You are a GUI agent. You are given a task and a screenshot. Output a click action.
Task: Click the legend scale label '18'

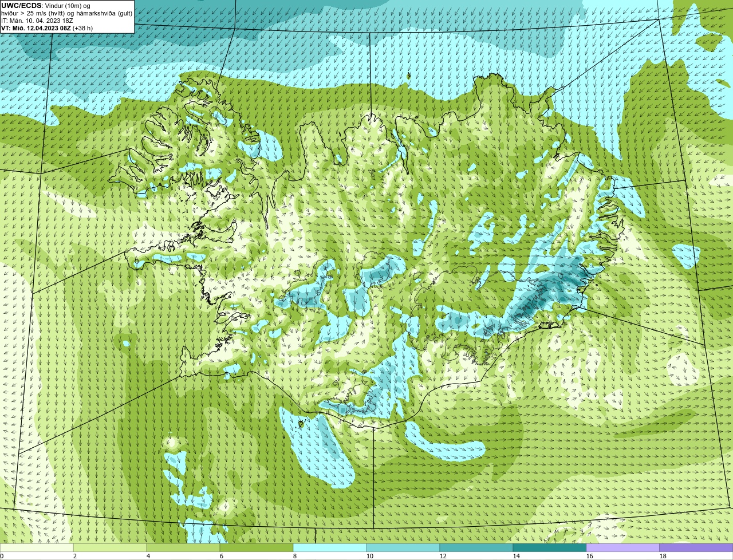tap(663, 556)
